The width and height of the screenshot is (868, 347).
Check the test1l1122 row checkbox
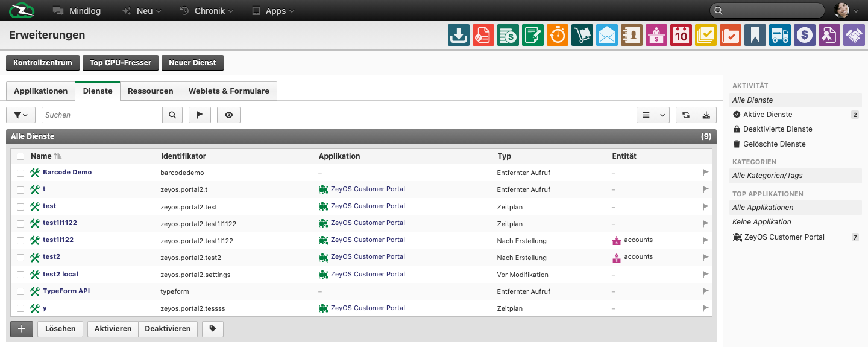[x=20, y=224]
